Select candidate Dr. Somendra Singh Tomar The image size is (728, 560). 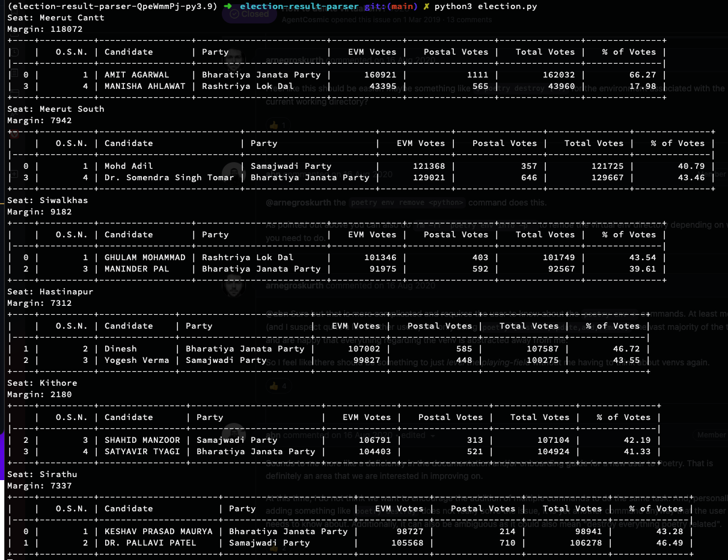[x=170, y=178]
